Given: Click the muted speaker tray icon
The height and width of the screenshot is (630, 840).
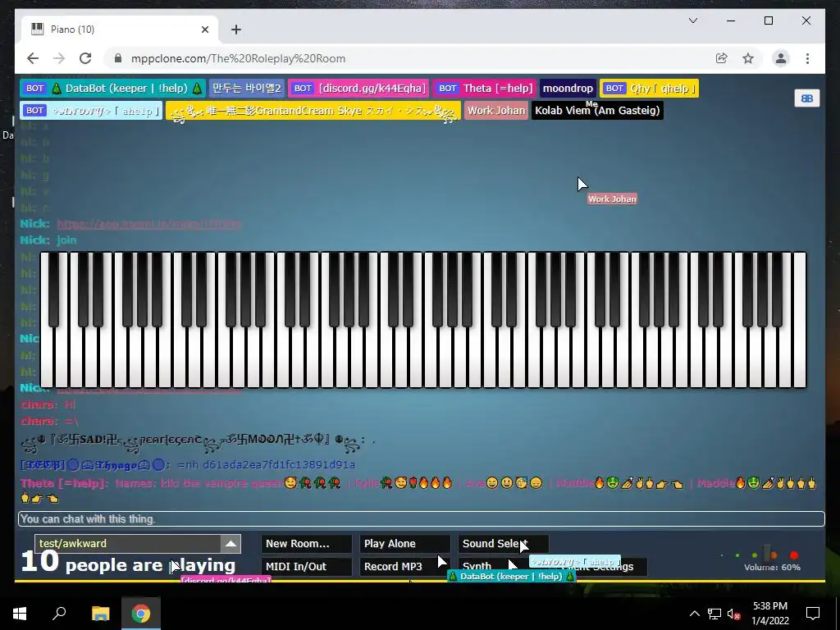Looking at the screenshot, I should coord(733,614).
